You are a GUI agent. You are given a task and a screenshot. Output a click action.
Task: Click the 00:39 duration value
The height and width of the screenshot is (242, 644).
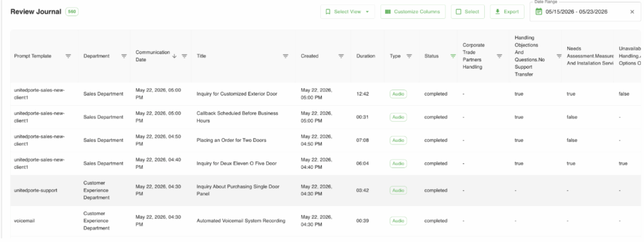[x=362, y=221]
